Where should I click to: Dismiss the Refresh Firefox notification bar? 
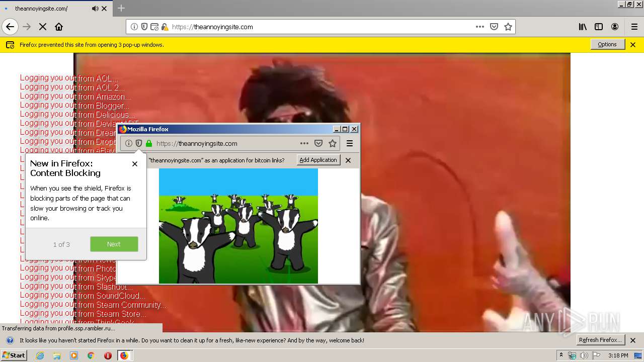click(633, 340)
